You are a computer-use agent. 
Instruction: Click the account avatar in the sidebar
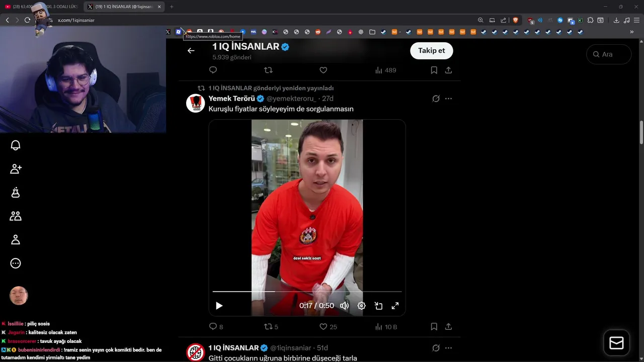(x=19, y=296)
